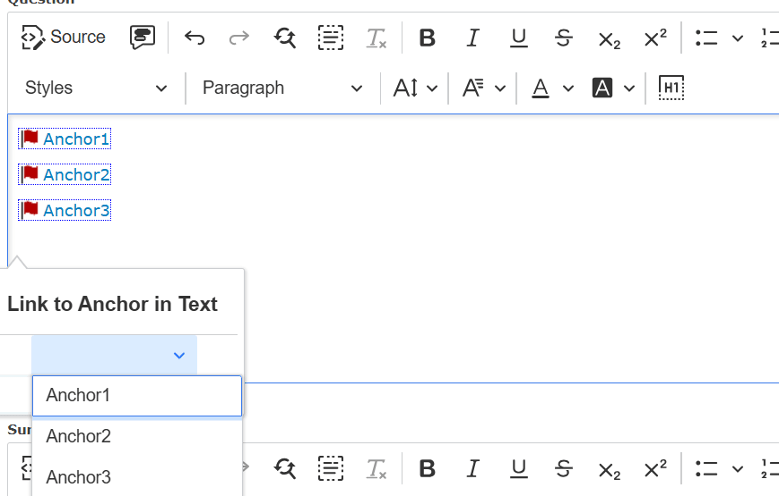Click Find and Replace in bottom toolbar
Viewport: 780px width, 496px height.
285,469
